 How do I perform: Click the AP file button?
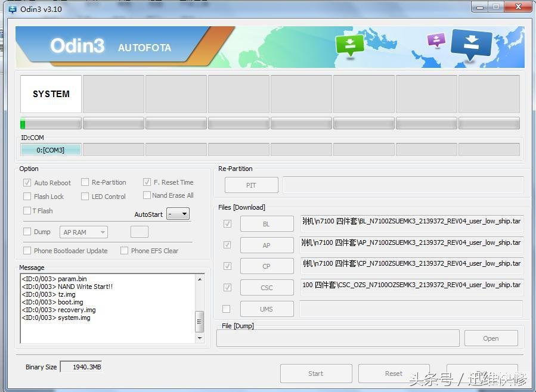pyautogui.click(x=267, y=245)
